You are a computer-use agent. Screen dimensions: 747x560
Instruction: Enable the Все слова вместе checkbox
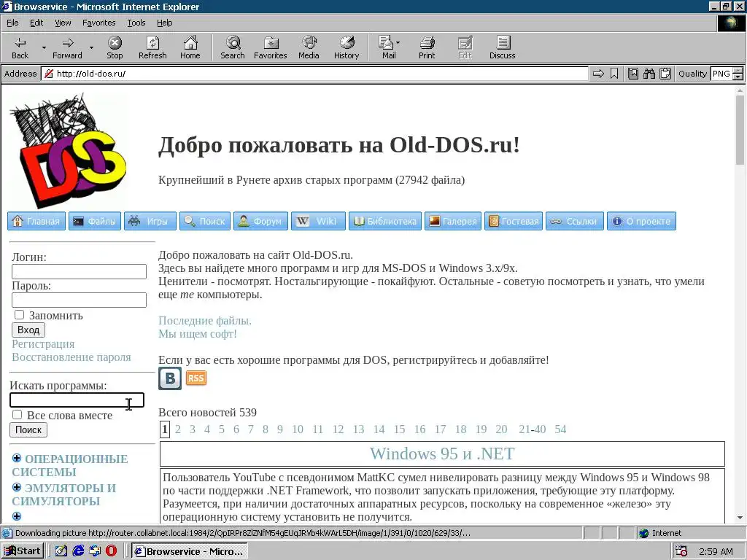pos(18,415)
